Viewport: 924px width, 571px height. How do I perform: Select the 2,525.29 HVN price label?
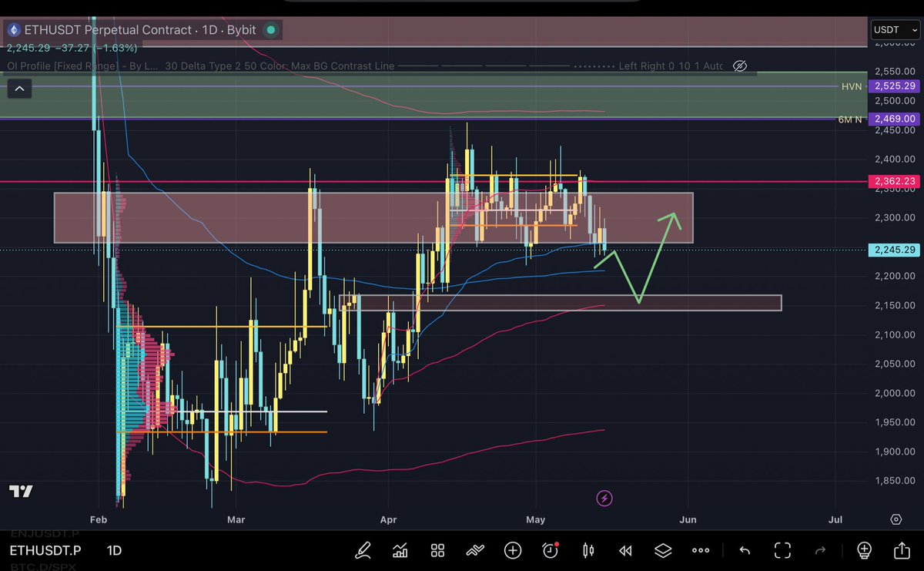[x=893, y=86]
